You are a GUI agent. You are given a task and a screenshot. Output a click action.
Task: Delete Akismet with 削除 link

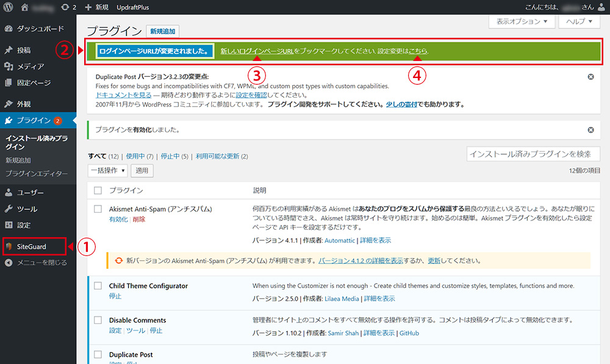tap(139, 219)
